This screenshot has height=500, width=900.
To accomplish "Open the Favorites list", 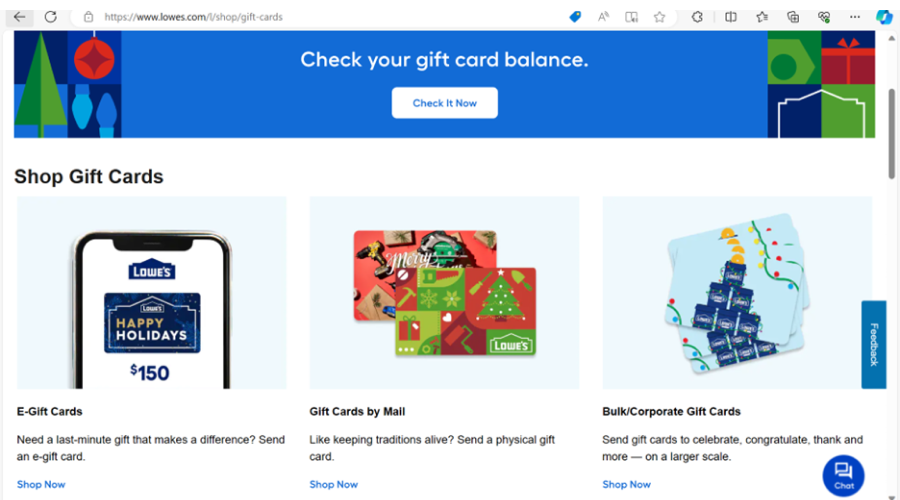I will [762, 17].
